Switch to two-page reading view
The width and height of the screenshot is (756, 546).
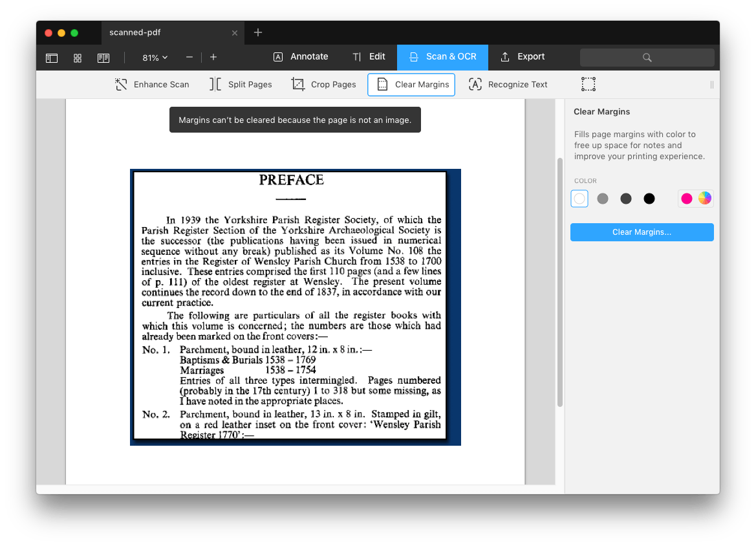[103, 58]
